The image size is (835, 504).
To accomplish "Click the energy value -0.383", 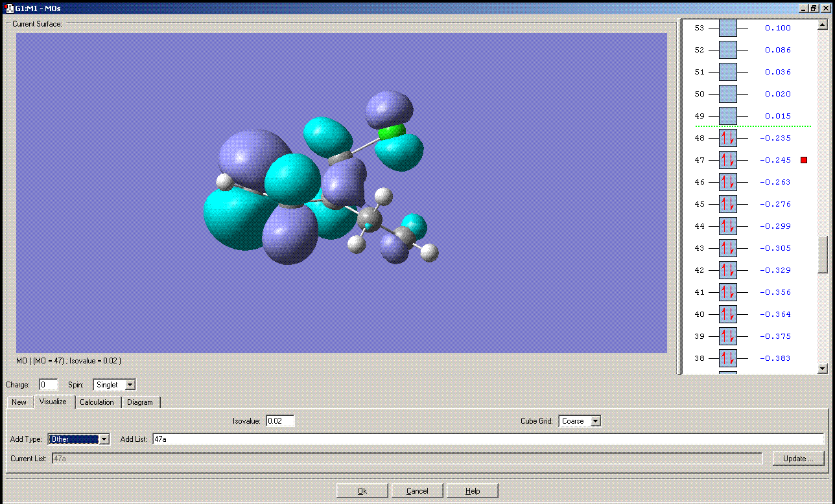I will [x=775, y=358].
